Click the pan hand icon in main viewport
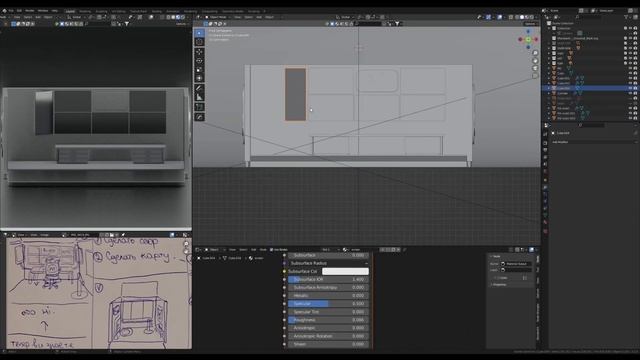Screen dimensions: 640x360 (x=535, y=61)
